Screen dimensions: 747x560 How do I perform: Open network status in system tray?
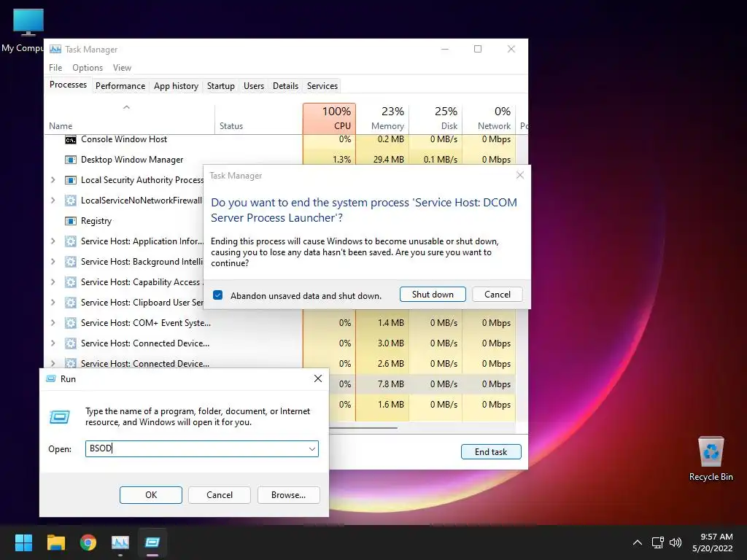click(x=658, y=542)
